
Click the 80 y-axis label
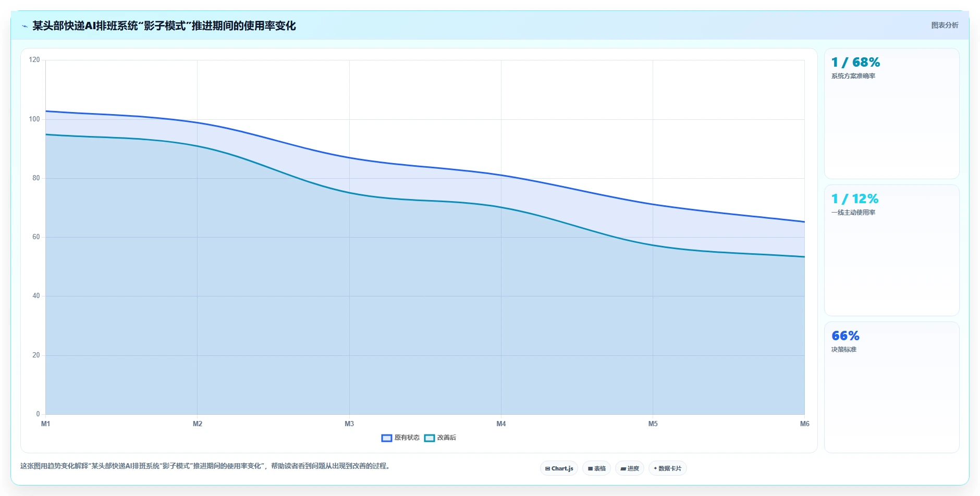click(36, 178)
